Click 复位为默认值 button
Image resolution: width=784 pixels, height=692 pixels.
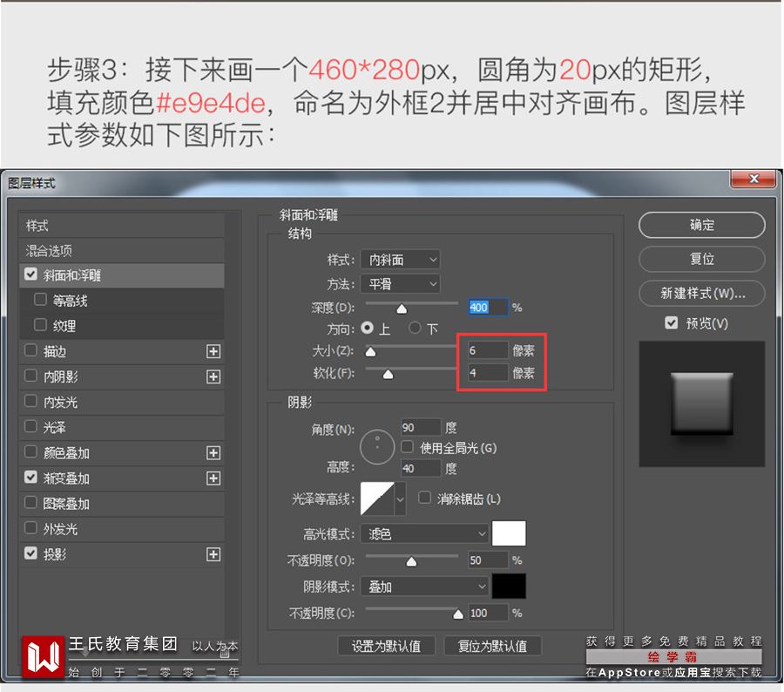point(492,646)
